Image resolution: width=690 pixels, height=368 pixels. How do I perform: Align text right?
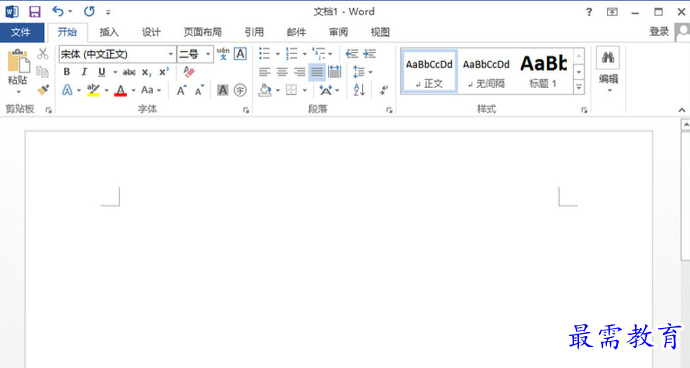300,72
